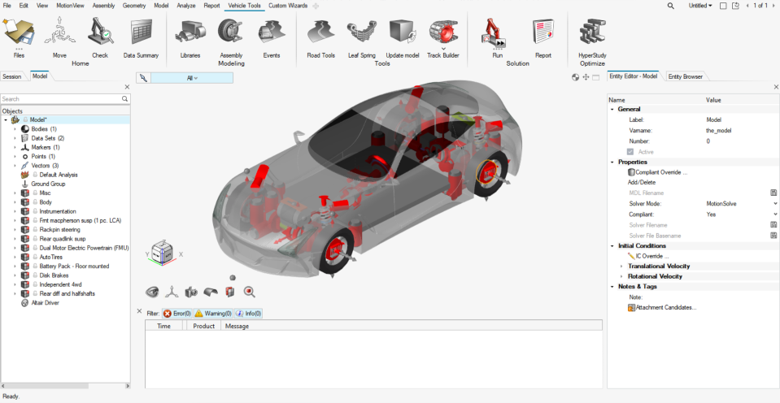
Task: Open the Road Tools icon
Action: [x=321, y=35]
